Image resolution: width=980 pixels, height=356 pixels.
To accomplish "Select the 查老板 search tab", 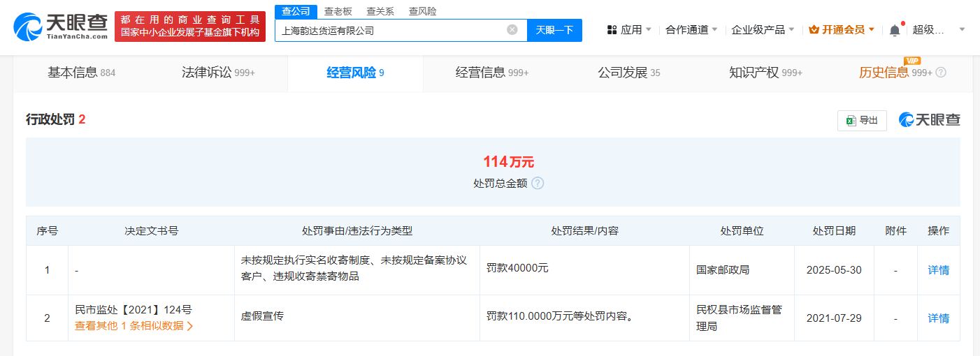I will [x=338, y=11].
